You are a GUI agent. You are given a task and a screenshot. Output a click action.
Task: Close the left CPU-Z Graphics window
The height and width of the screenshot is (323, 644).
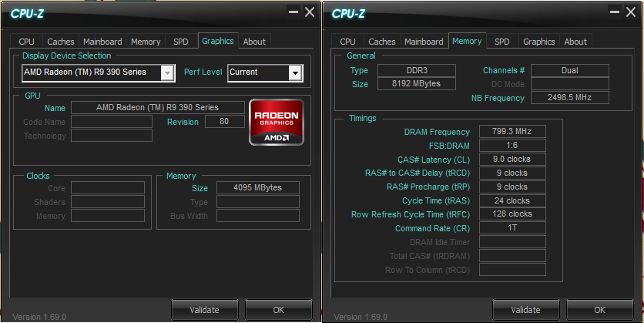tap(309, 12)
